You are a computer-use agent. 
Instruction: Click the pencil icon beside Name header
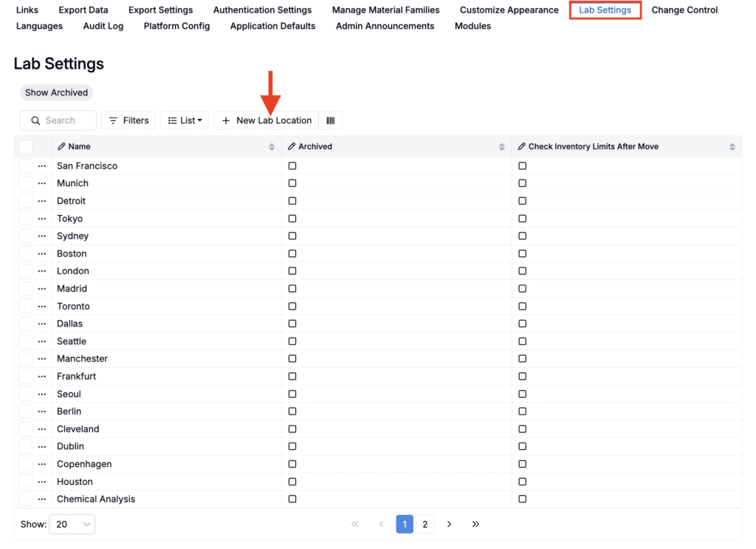point(61,146)
